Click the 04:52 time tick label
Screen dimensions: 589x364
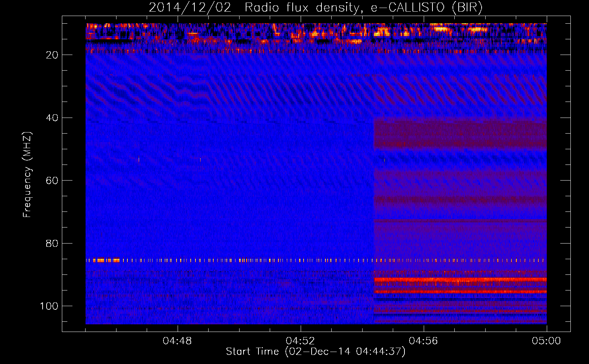pos(300,341)
